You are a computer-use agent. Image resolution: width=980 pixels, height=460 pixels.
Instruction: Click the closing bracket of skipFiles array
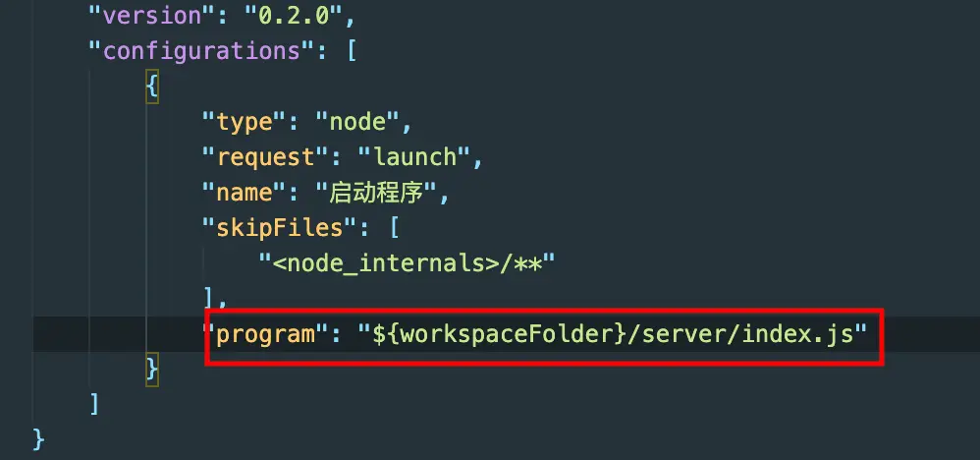tap(208, 297)
